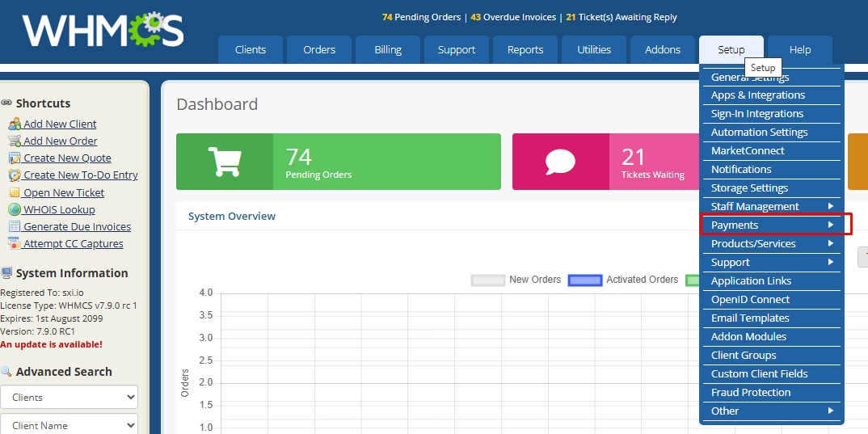Expand the Payments submenu

[x=773, y=225]
